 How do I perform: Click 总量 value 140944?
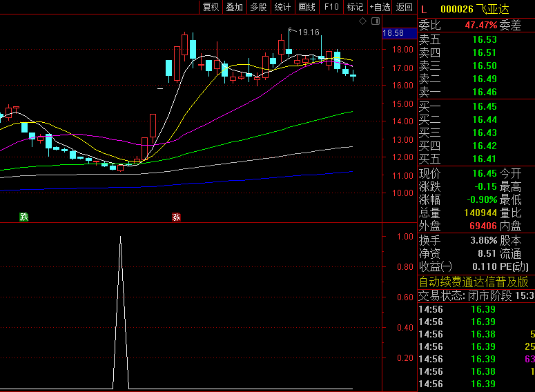480,213
